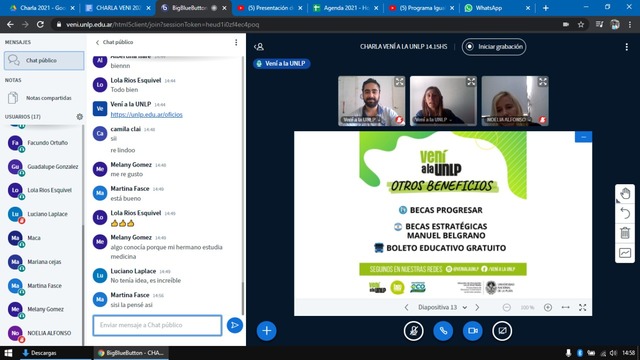The height and width of the screenshot is (360, 640).
Task: Switch to Agenda 2021 tab
Action: point(346,8)
